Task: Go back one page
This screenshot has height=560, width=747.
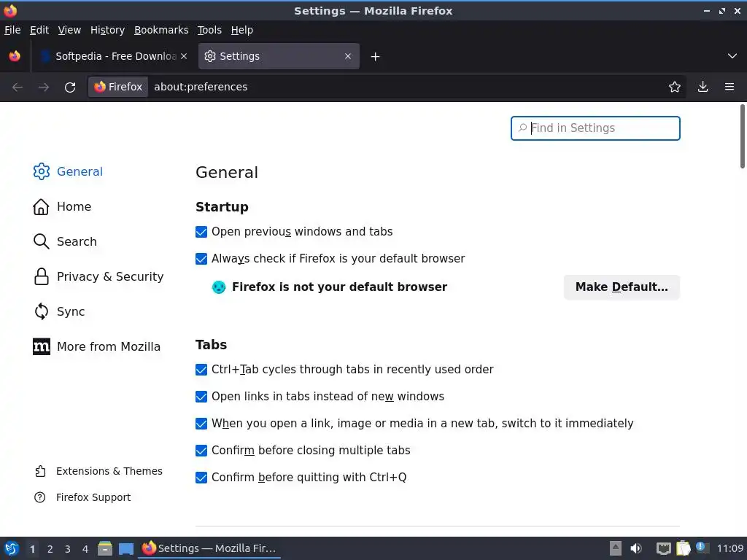Action: 18,87
